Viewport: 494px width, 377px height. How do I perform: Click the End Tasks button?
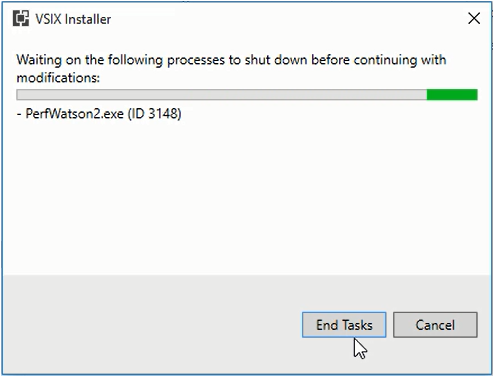[344, 325]
